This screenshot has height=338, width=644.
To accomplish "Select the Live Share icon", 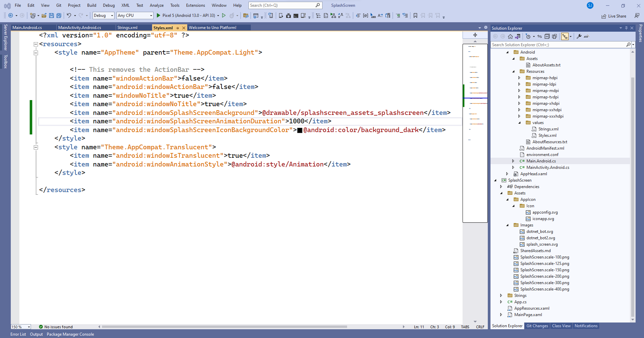I will 604,16.
